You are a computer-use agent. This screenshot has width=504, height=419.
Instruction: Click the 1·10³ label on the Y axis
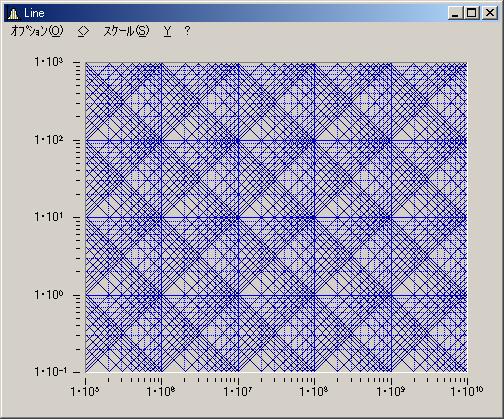tap(49, 62)
